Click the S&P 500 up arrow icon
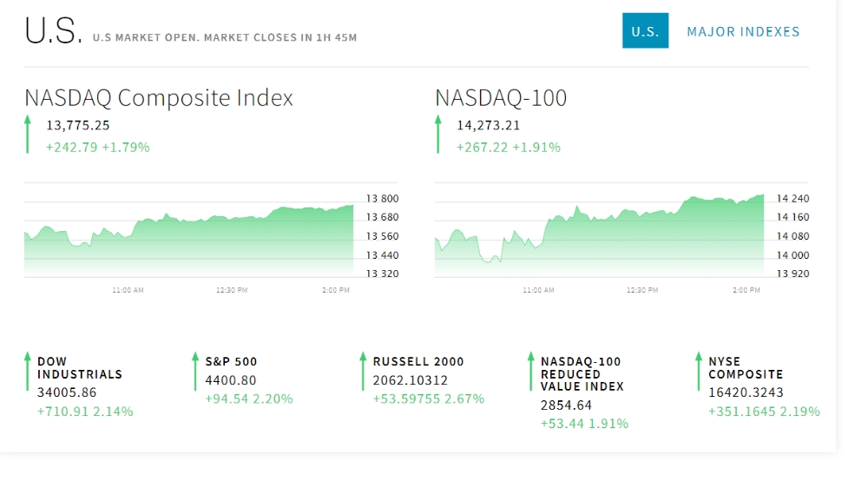Viewport: 868px width, 501px height. pyautogui.click(x=194, y=372)
